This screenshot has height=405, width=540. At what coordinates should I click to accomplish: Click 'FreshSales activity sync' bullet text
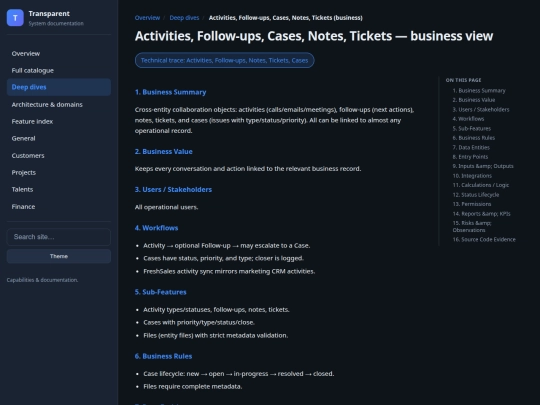229,271
